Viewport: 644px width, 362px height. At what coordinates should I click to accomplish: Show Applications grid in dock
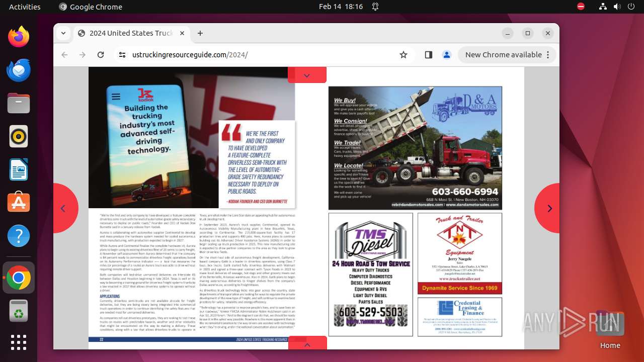coord(19,342)
